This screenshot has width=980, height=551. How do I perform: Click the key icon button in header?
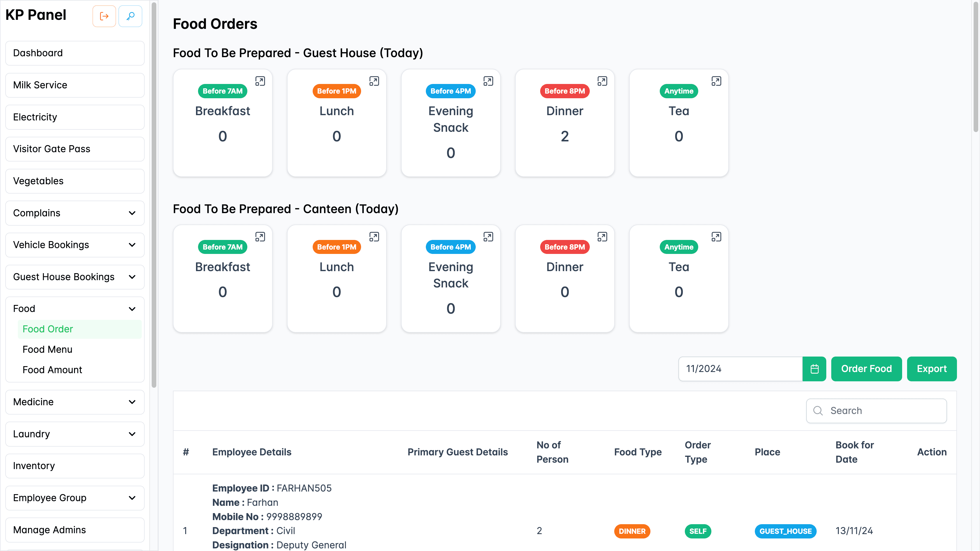130,16
